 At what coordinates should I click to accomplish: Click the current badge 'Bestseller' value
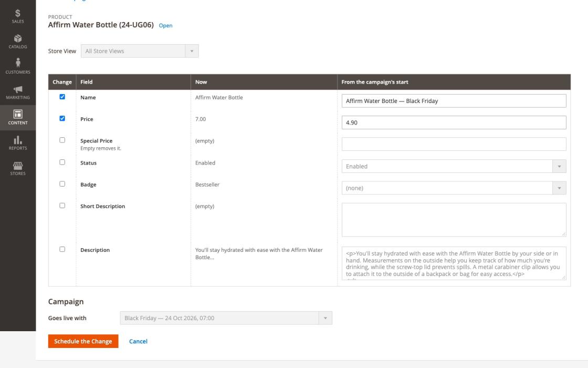pyautogui.click(x=207, y=185)
